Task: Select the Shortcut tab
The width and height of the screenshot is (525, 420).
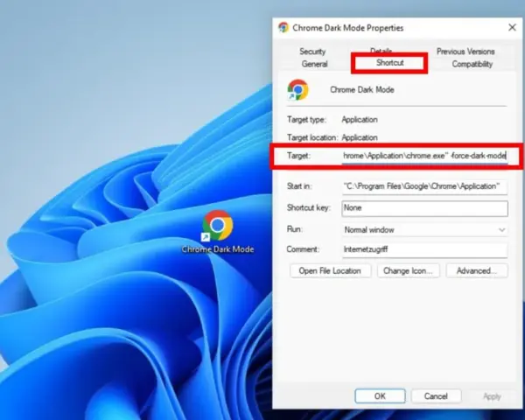Action: (389, 63)
